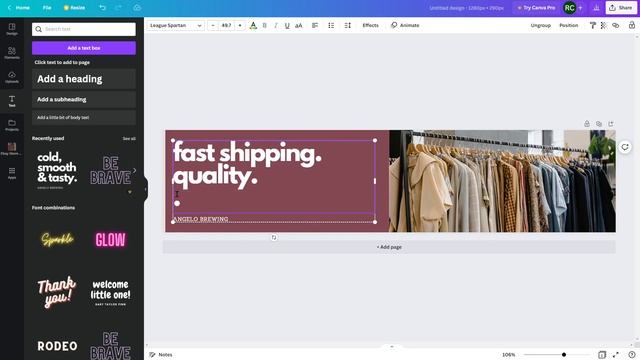Screen dimensions: 640x360
Task: Click the Untitled design title field
Action: [x=466, y=8]
